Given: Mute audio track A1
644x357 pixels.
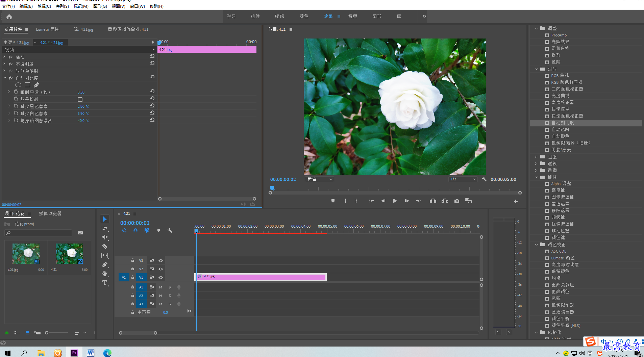Looking at the screenshot, I should 160,287.
